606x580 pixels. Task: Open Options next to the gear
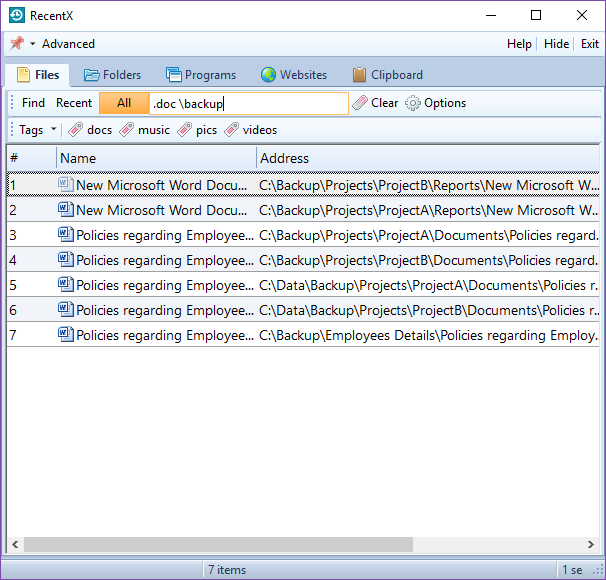tap(445, 103)
